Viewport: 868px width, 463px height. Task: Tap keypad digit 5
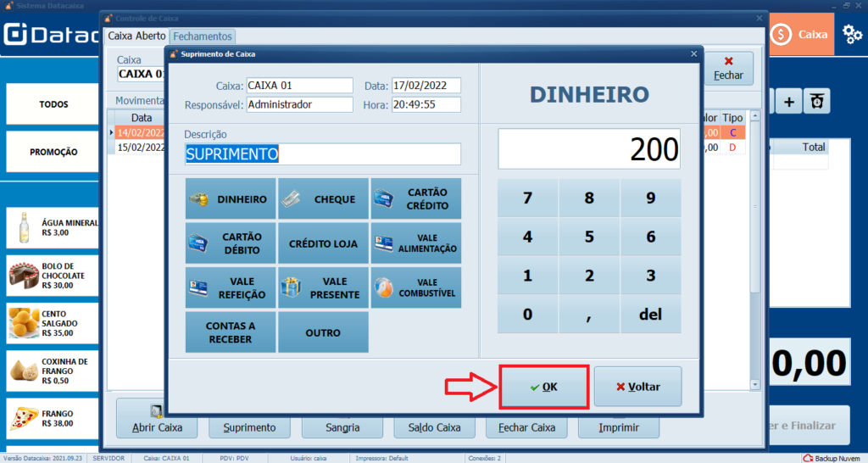[x=589, y=237]
